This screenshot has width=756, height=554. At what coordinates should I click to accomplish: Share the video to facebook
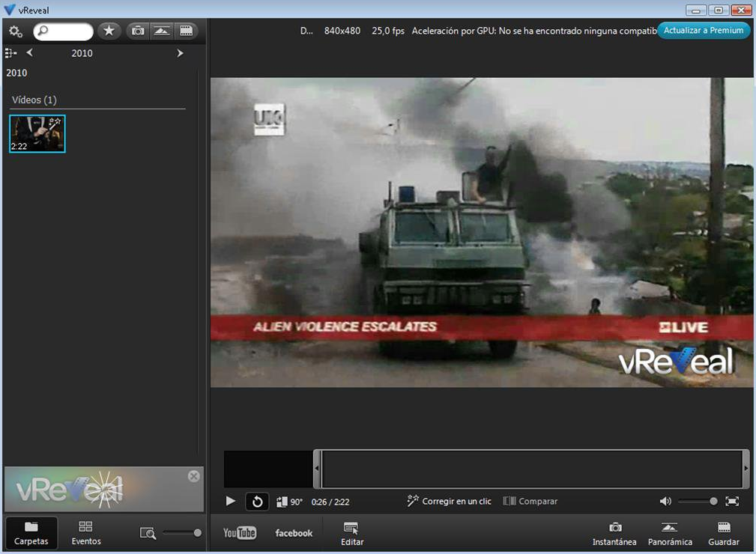pos(294,533)
